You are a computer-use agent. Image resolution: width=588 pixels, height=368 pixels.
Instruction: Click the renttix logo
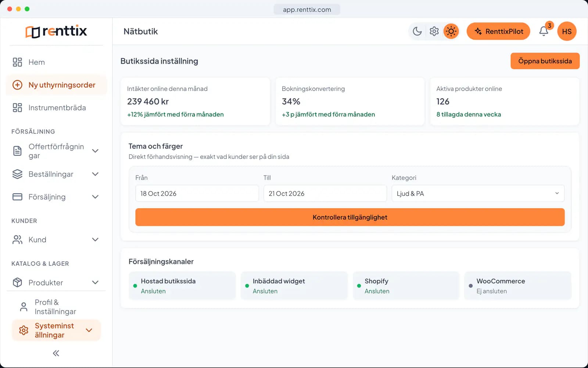click(56, 31)
